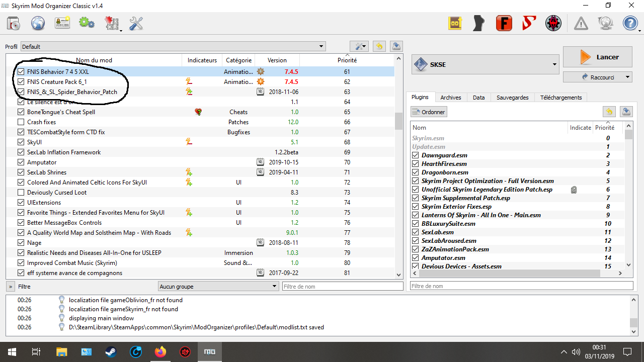
Task: Open the Nexus globe icon in toolbar
Action: point(38,23)
